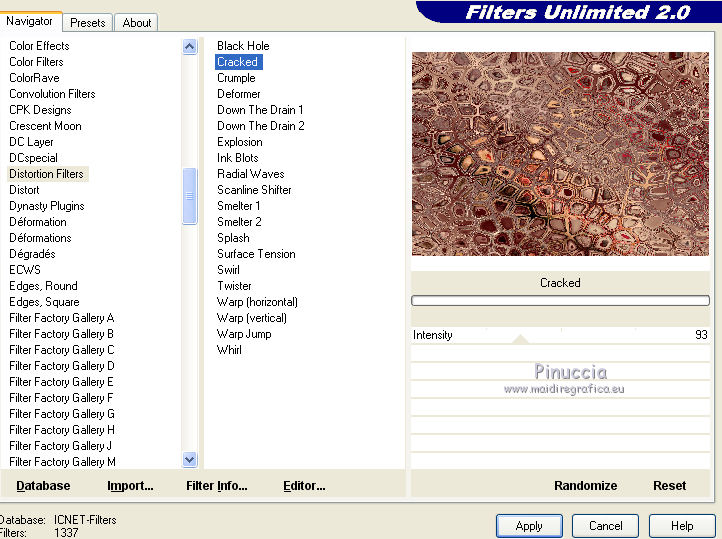The height and width of the screenshot is (539, 722).
Task: Select Filter Factory Gallery A
Action: click(62, 318)
